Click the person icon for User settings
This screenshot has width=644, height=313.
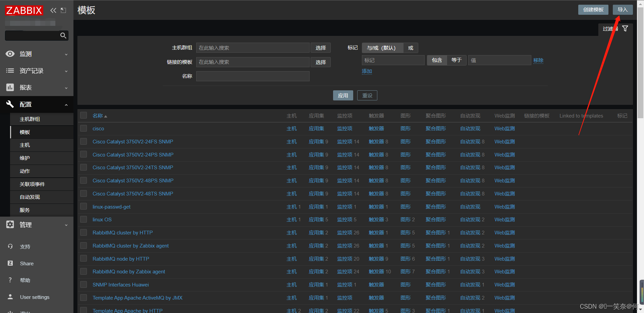[x=10, y=297]
